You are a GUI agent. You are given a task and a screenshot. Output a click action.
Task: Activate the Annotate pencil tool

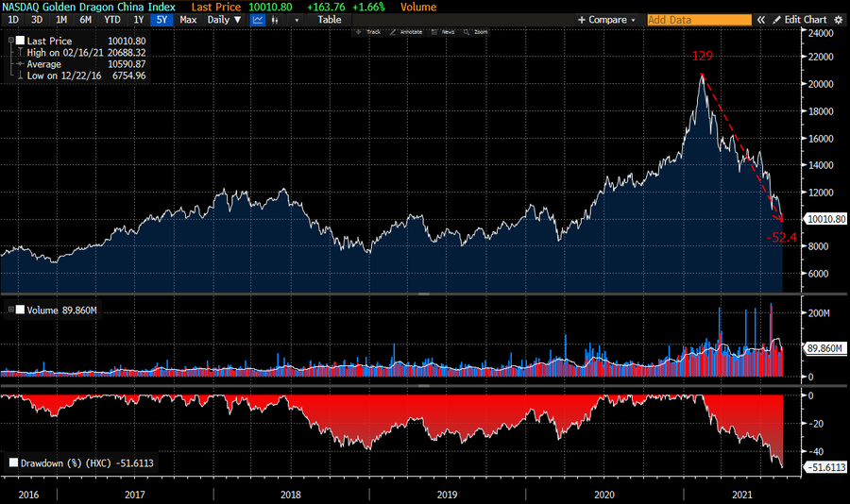pos(406,32)
